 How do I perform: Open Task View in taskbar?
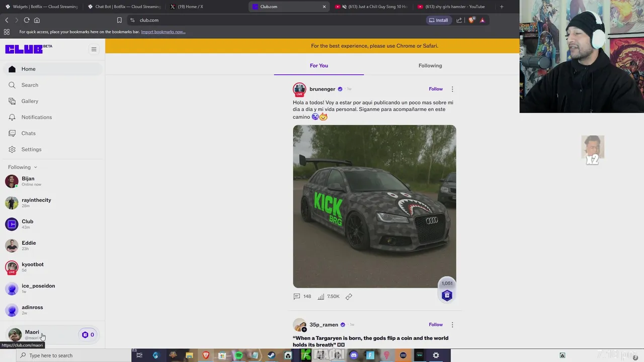click(x=139, y=355)
